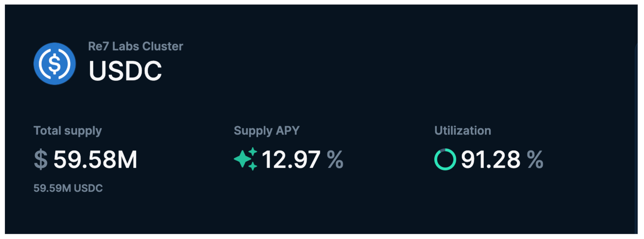Select the 12.97 supply APY value
Image resolution: width=644 pixels, height=239 pixels.
point(291,159)
